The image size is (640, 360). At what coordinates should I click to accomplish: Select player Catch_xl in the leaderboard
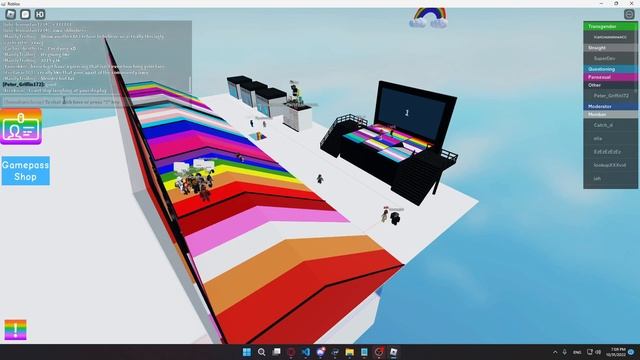[610, 125]
